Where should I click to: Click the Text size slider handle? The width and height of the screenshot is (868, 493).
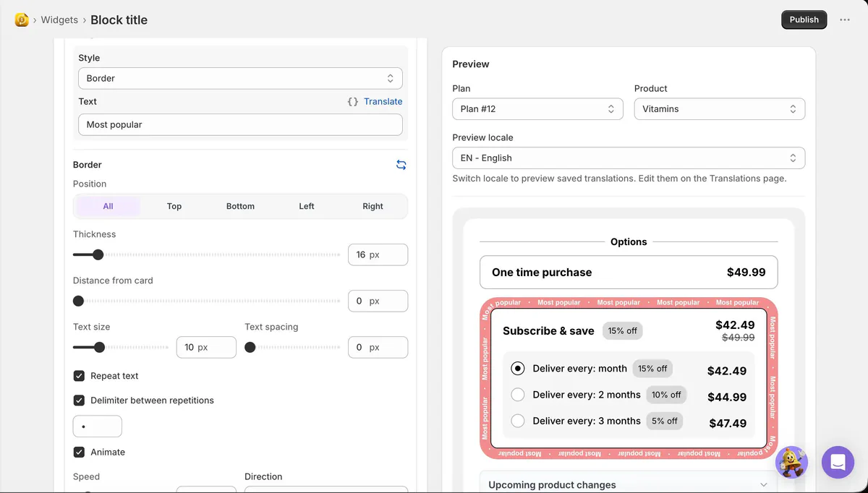(x=99, y=347)
